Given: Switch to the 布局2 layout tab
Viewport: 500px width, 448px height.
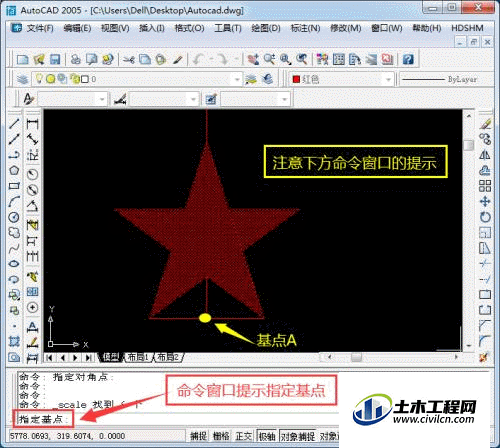Looking at the screenshot, I should coord(168,357).
